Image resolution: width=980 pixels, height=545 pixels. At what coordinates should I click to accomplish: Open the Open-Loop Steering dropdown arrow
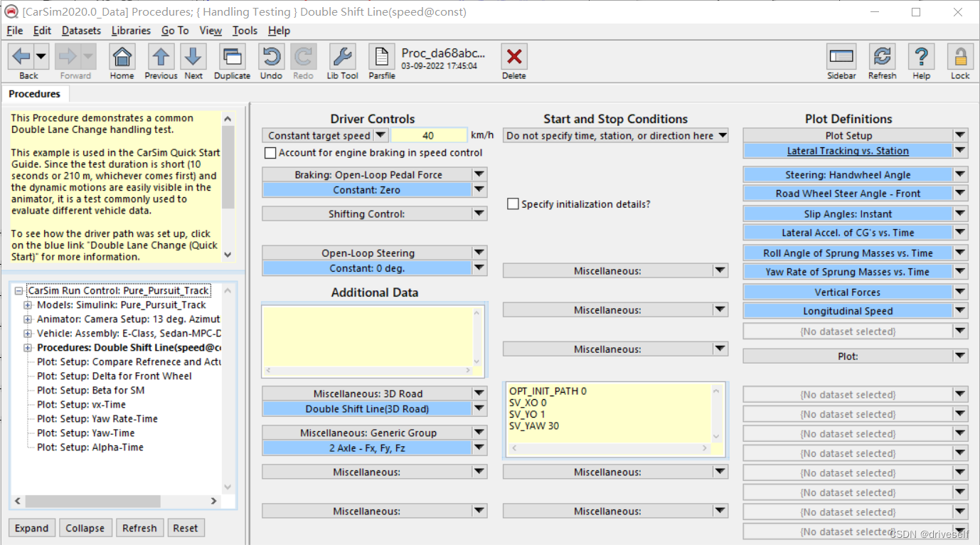[479, 253]
